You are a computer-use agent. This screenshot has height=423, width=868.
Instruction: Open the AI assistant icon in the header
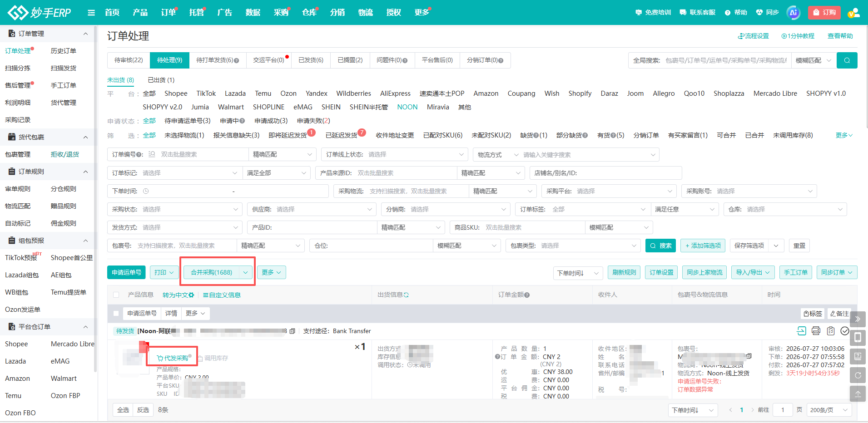tap(794, 13)
